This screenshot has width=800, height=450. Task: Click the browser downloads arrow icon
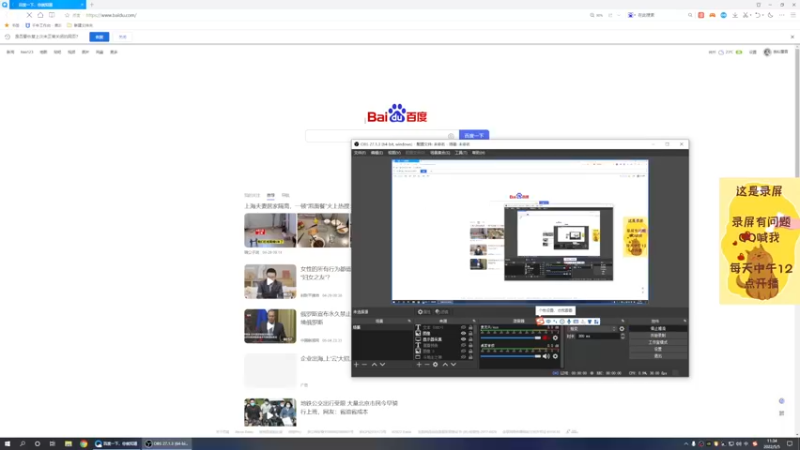(735, 15)
